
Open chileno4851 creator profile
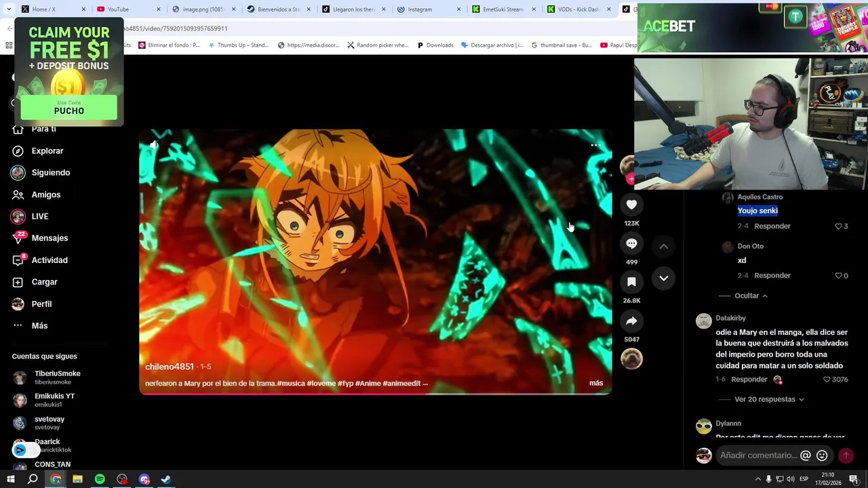(170, 367)
